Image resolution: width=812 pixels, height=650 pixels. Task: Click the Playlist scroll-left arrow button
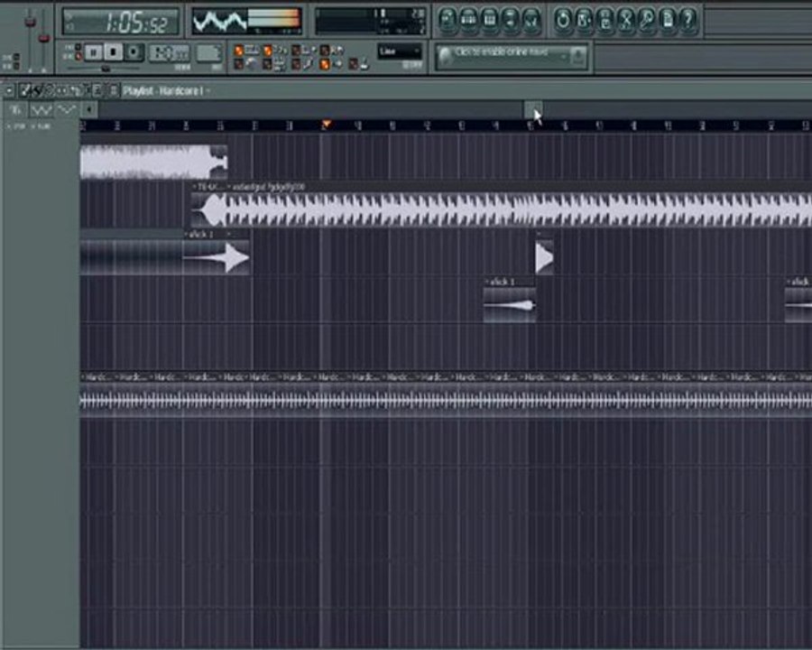[89, 109]
